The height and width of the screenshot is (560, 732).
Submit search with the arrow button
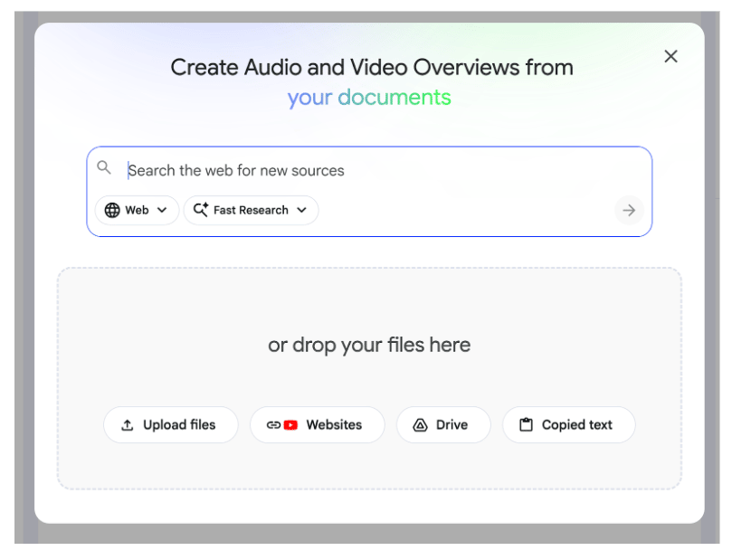pyautogui.click(x=629, y=210)
